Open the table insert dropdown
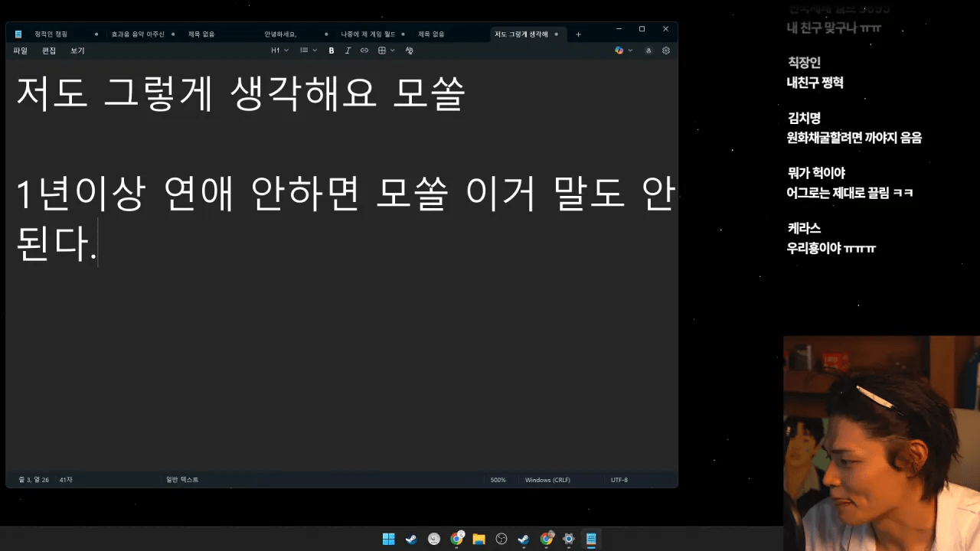 tap(386, 51)
